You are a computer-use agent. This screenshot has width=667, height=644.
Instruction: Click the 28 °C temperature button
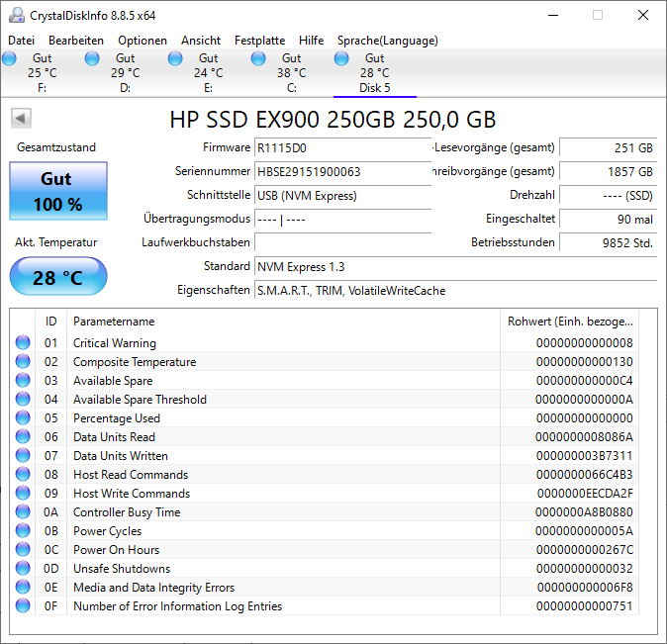pos(58,276)
